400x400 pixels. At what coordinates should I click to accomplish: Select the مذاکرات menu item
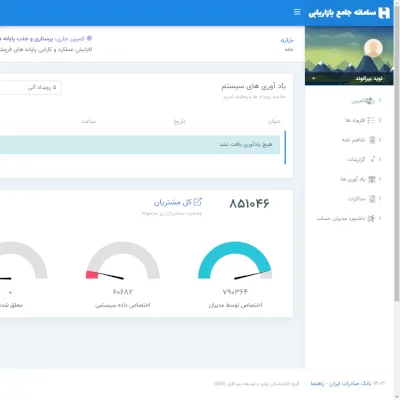356,199
